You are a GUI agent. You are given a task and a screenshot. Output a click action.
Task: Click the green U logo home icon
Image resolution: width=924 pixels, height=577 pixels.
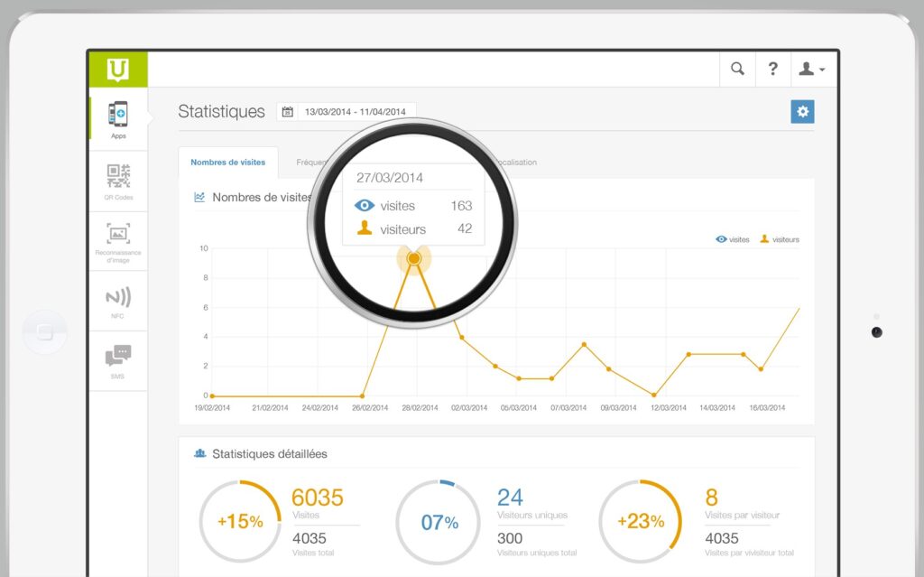click(117, 69)
